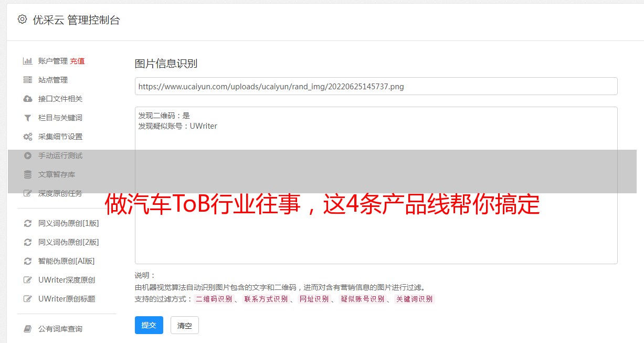The width and height of the screenshot is (644, 343).
Task: Click the filter funnel icon for 栏目与关键词
Action: point(28,118)
